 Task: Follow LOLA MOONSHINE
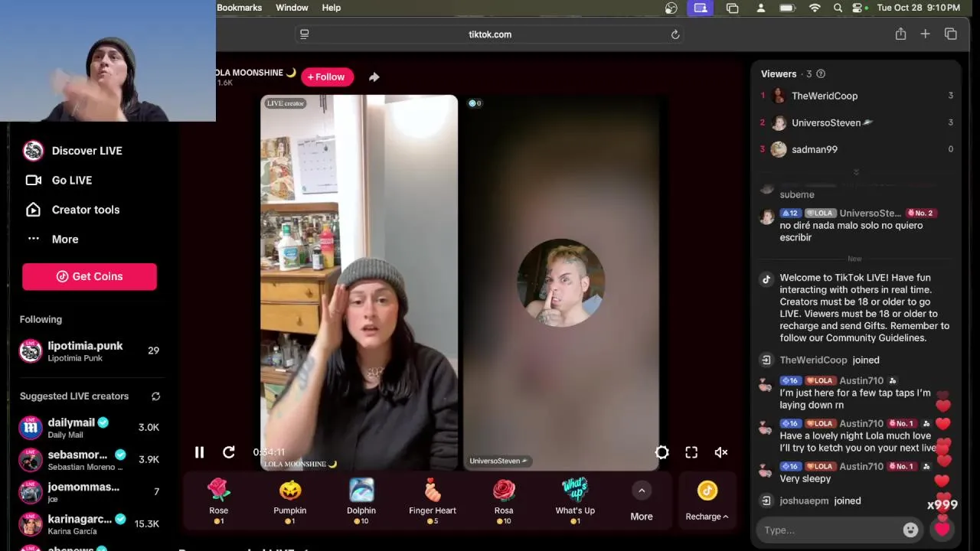(327, 77)
